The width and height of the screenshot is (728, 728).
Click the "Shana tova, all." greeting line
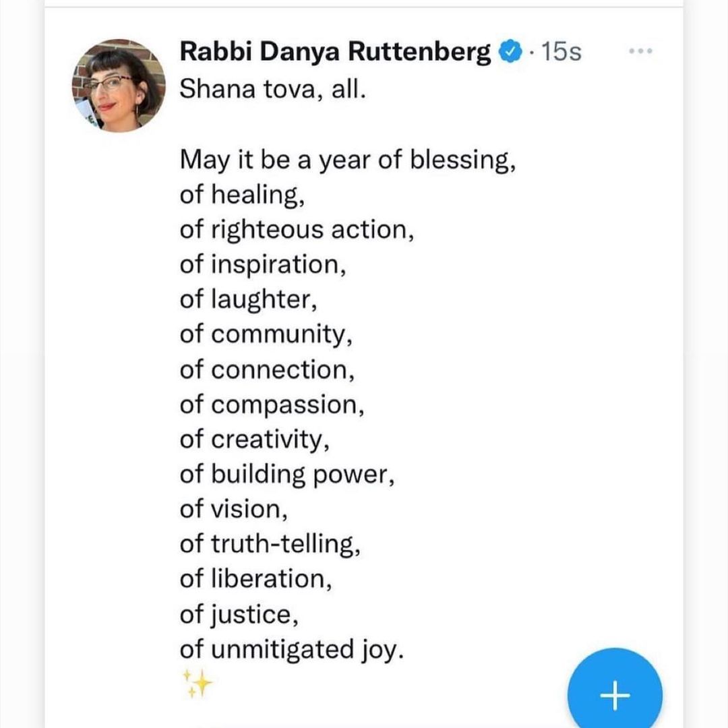coord(272,90)
